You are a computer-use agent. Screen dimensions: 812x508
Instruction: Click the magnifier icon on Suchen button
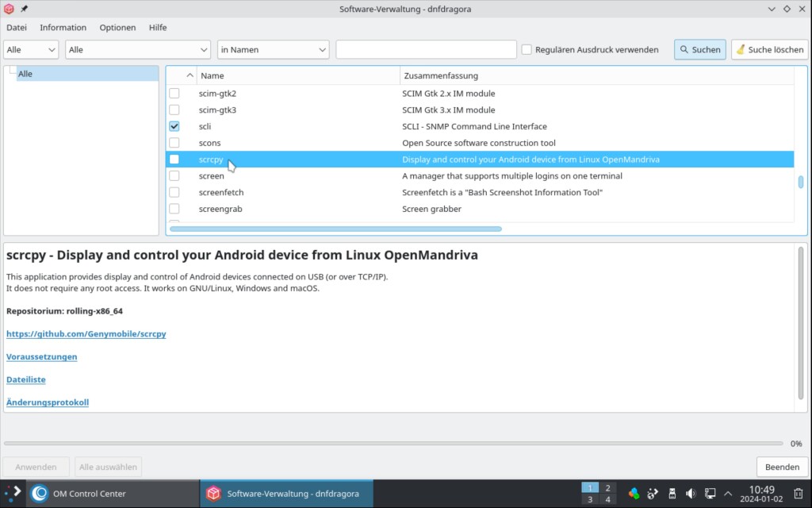(x=684, y=50)
